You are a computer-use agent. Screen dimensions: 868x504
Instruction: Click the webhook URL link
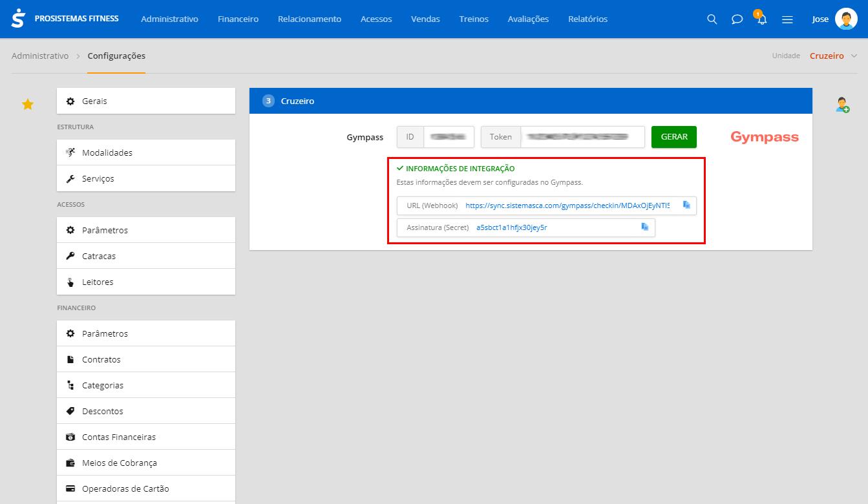567,205
